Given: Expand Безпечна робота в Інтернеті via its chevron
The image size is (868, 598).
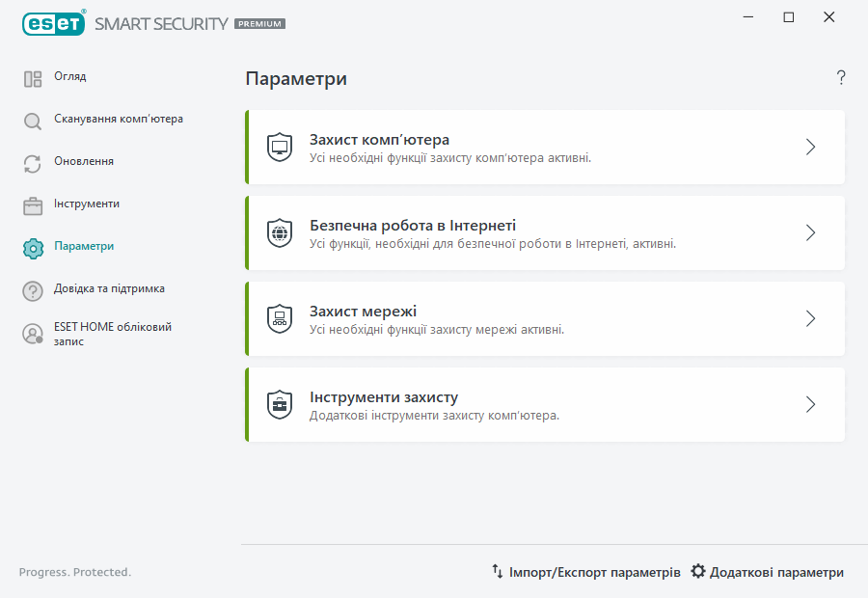Looking at the screenshot, I should pyautogui.click(x=810, y=232).
